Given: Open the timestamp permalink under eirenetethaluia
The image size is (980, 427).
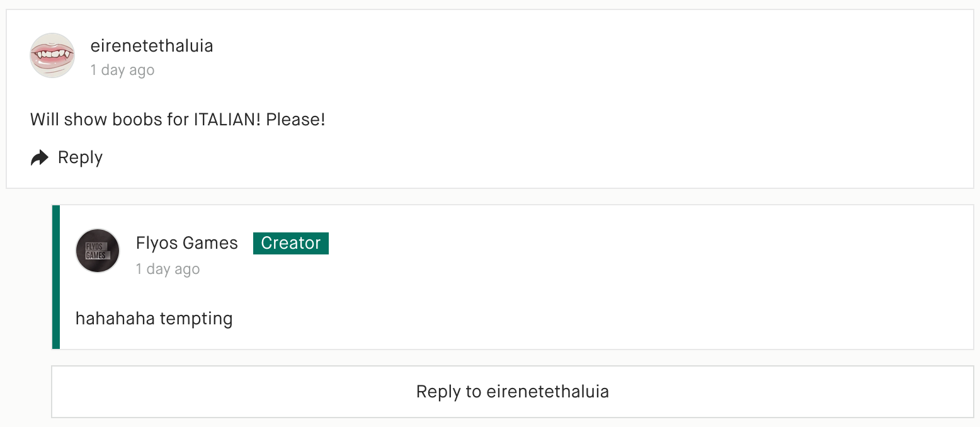Looking at the screenshot, I should pos(122,70).
